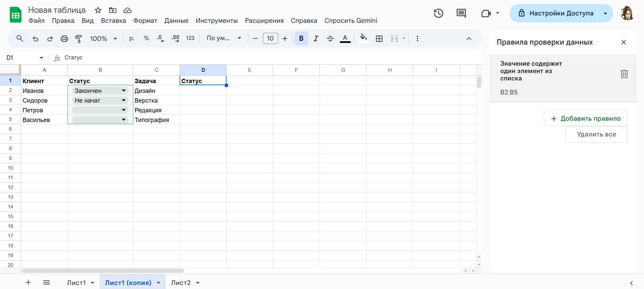Click the Удалить все button
Image resolution: width=644 pixels, height=289 pixels.
[x=596, y=134]
